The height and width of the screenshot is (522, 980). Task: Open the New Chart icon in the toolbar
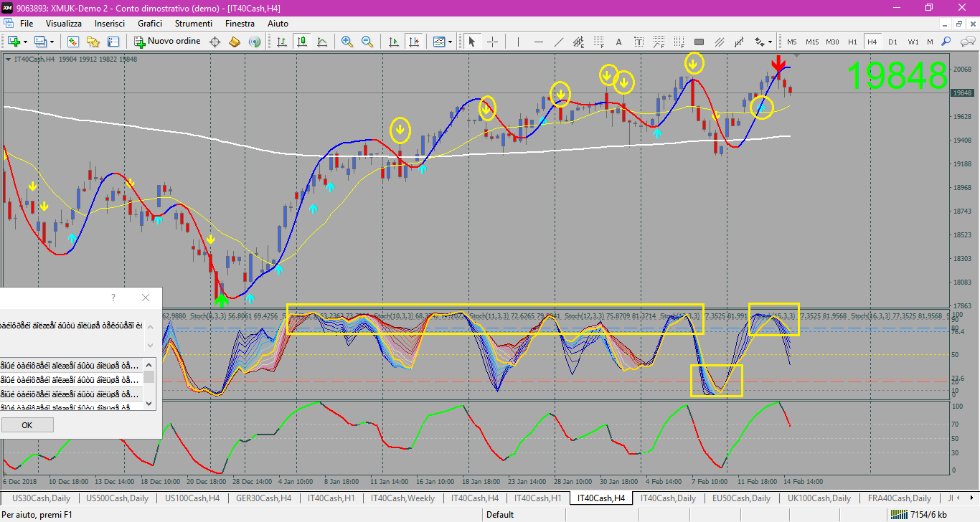click(14, 42)
